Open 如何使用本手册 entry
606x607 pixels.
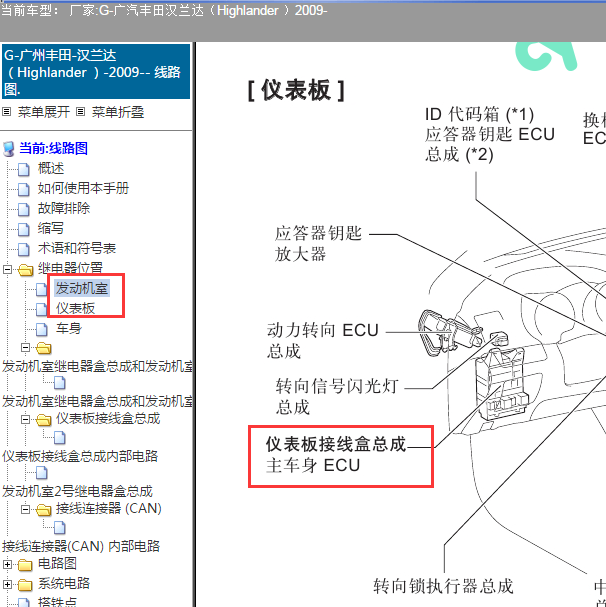[x=83, y=188]
